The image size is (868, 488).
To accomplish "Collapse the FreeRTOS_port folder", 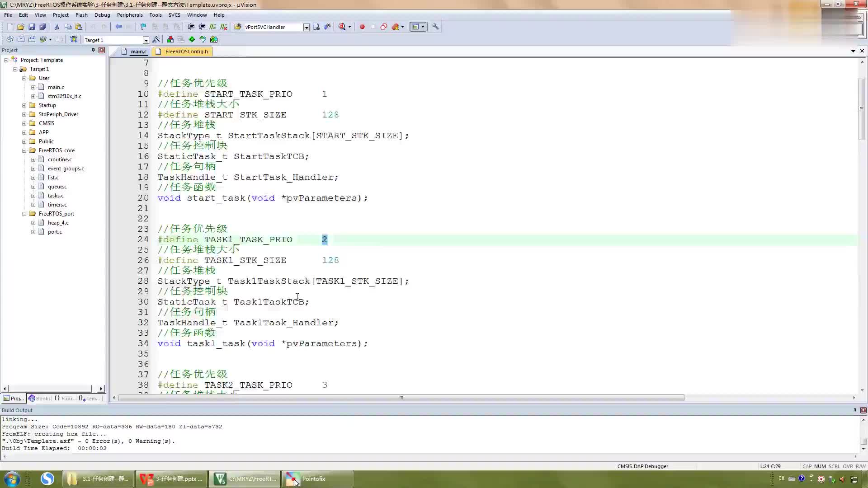I will pos(24,214).
